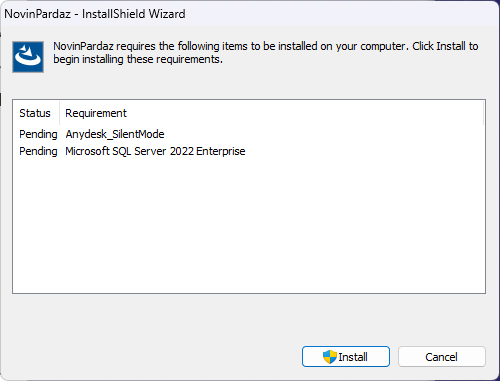
Task: Select Microsoft SQL Server 2022 Enterprise entry
Action: [x=155, y=151]
